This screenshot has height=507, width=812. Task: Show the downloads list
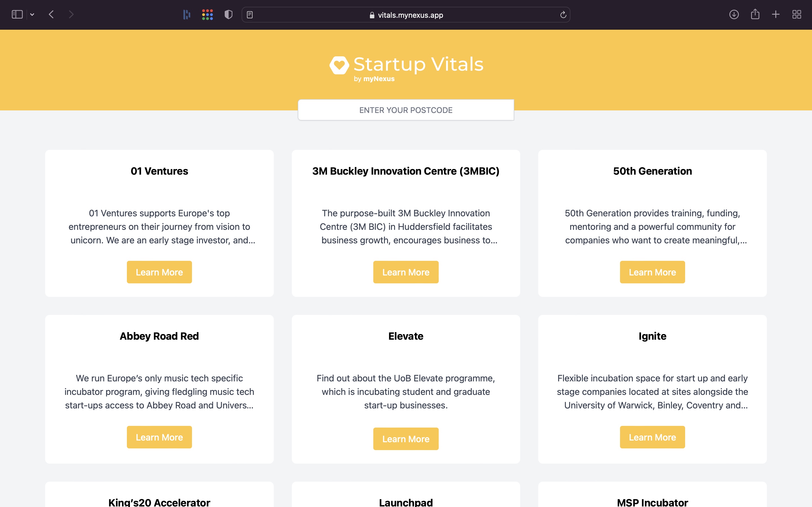click(734, 14)
